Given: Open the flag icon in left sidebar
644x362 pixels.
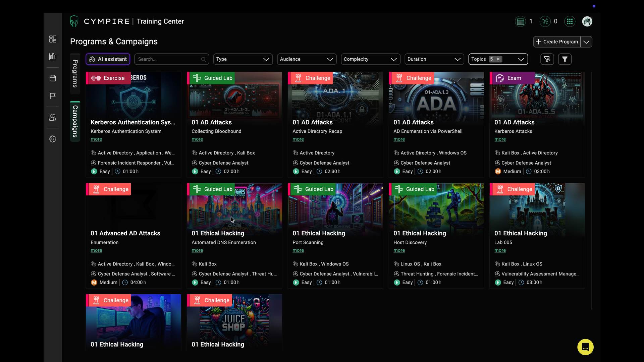Looking at the screenshot, I should [x=53, y=96].
